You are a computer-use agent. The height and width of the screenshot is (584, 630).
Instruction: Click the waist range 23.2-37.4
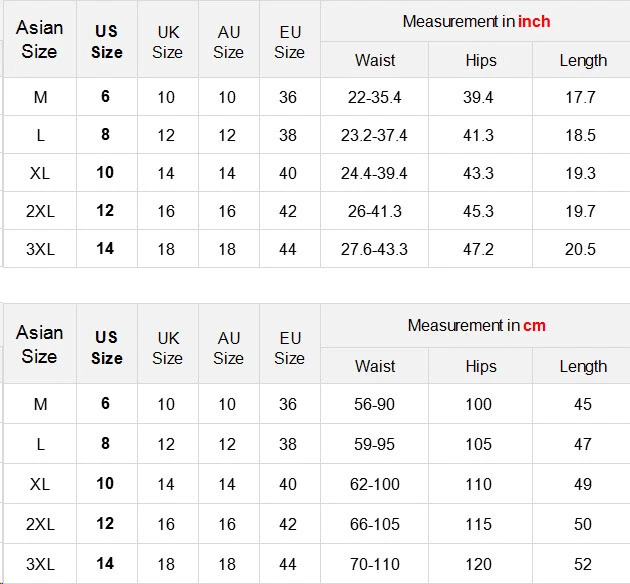pyautogui.click(x=374, y=135)
